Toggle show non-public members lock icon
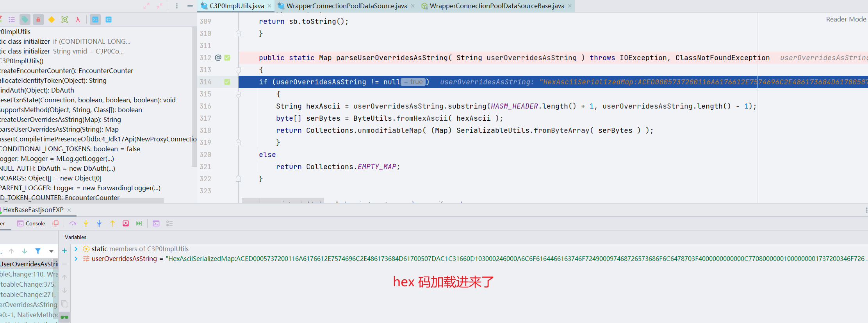Screen dimensions: 868x323 point(38,20)
